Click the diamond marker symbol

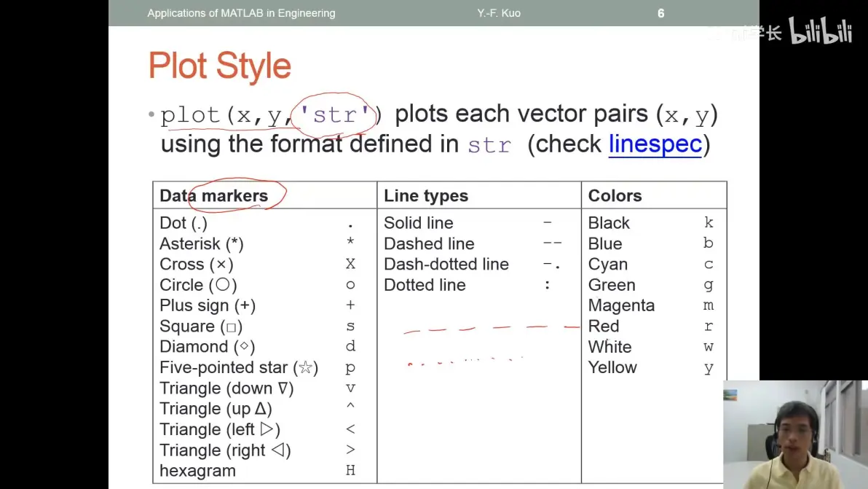[x=243, y=347]
